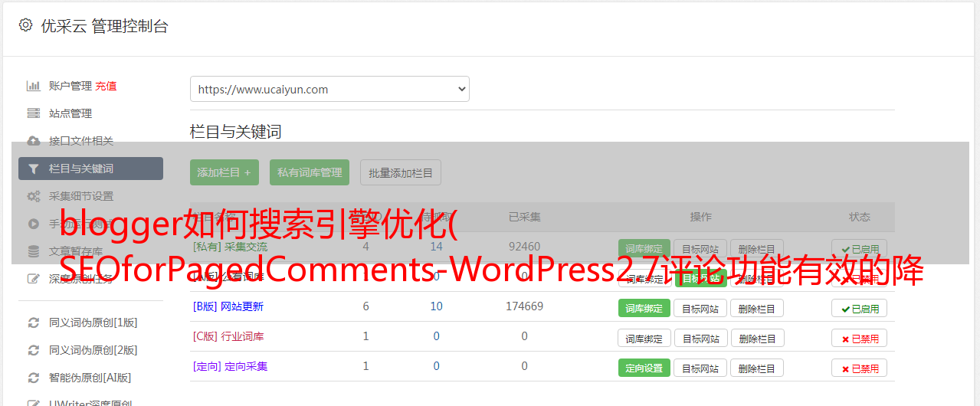Open 私有词库管理
The width and height of the screenshot is (980, 406).
click(x=310, y=172)
